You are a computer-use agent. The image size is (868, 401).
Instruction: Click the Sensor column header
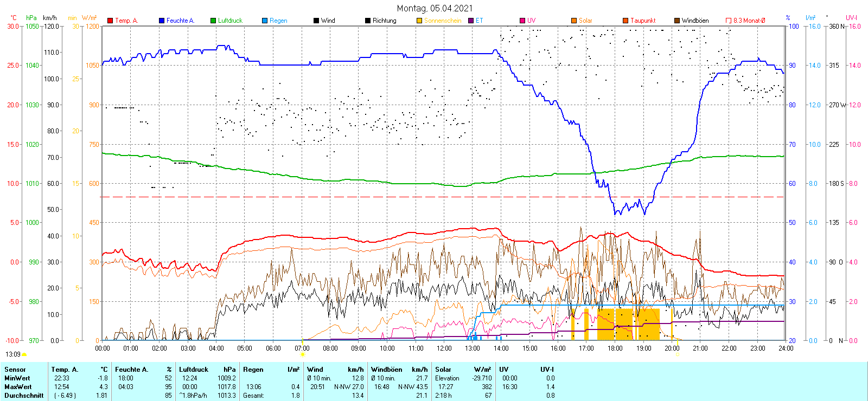(15, 370)
